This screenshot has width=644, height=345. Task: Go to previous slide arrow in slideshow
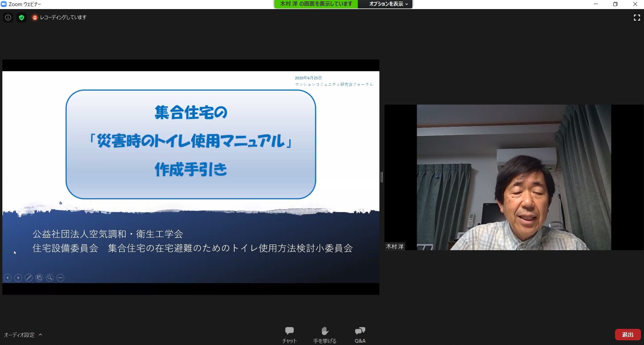click(x=8, y=278)
